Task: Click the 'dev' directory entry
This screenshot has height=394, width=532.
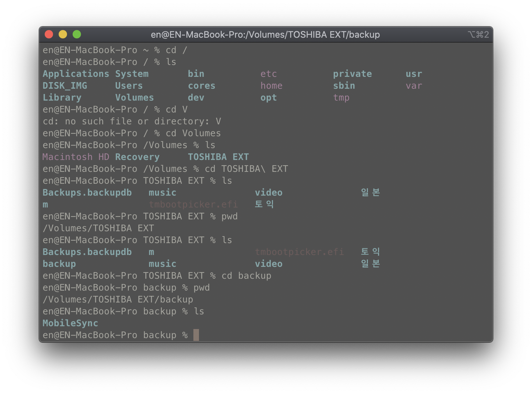Action: [x=196, y=98]
